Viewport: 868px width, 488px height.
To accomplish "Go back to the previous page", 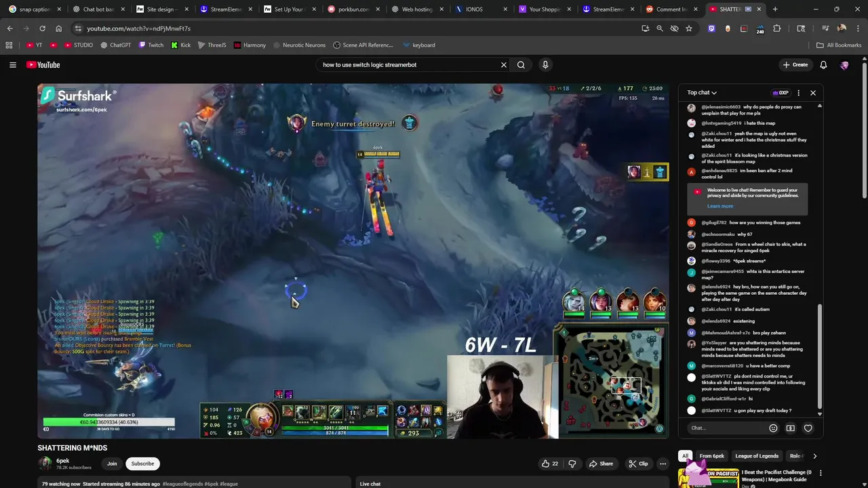I will coord(9,28).
